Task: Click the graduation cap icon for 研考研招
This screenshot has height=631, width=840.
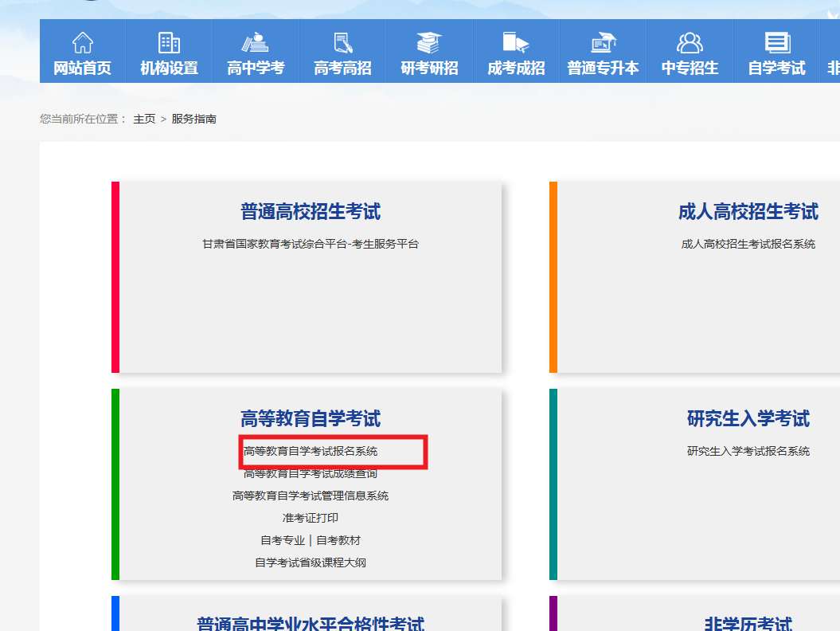Action: [x=429, y=42]
